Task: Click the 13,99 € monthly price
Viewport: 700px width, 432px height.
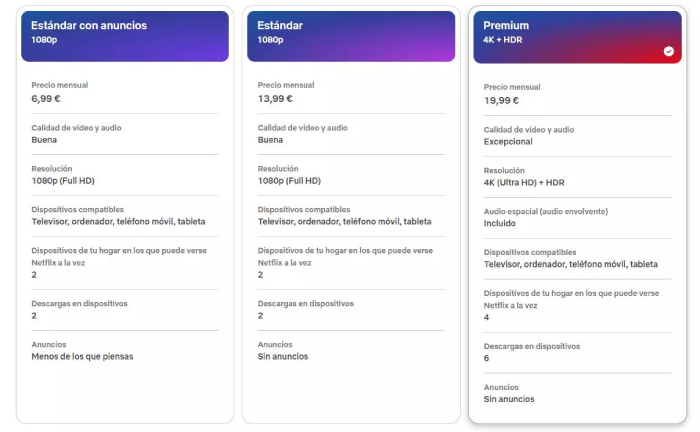Action: 275,99
